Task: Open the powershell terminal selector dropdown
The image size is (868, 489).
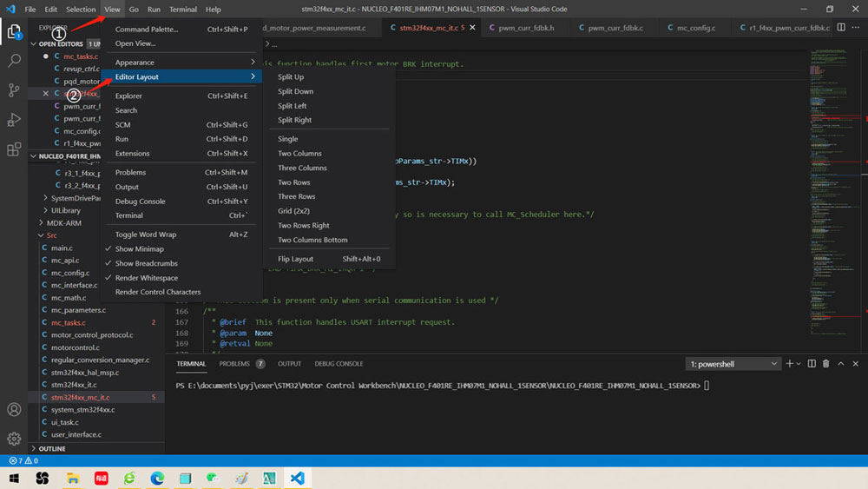Action: 733,364
